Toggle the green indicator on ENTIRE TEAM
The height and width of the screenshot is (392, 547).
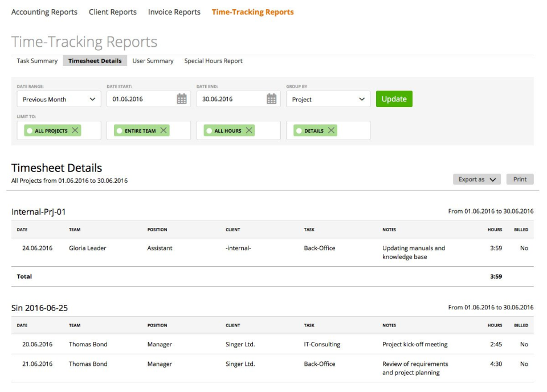tap(120, 130)
